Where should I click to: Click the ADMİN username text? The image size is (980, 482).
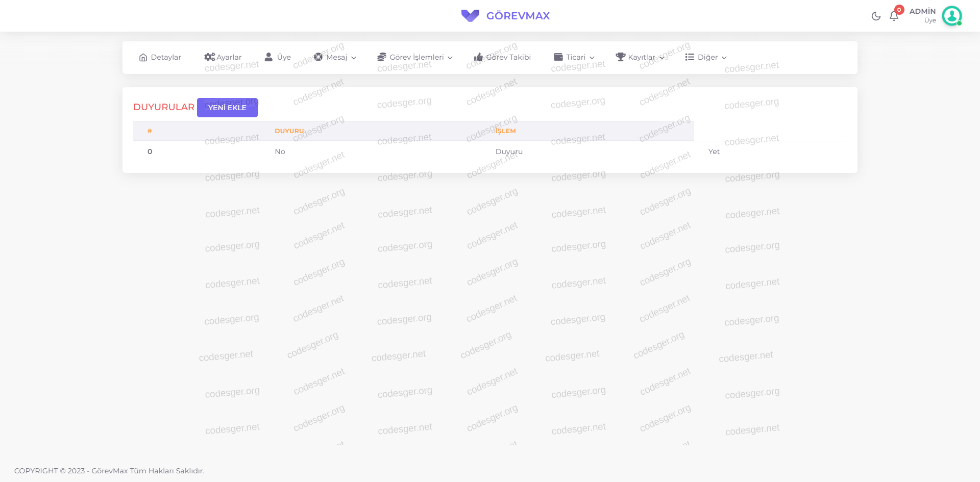[922, 11]
